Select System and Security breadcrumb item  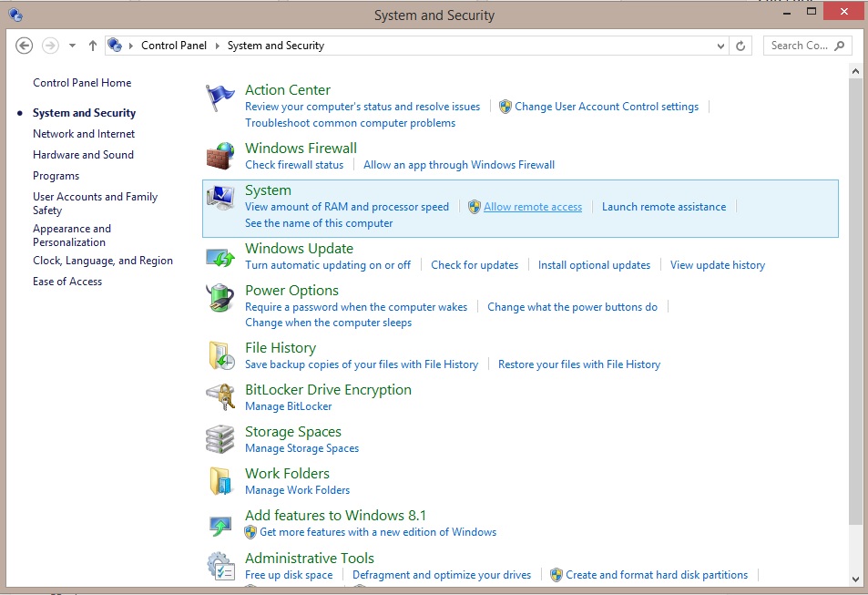point(276,46)
